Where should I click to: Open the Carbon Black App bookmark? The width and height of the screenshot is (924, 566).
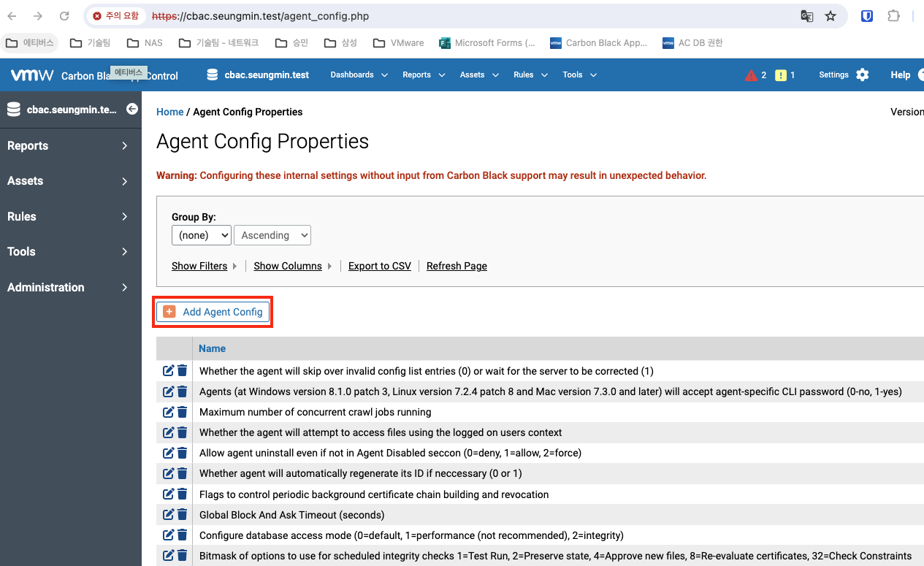599,43
